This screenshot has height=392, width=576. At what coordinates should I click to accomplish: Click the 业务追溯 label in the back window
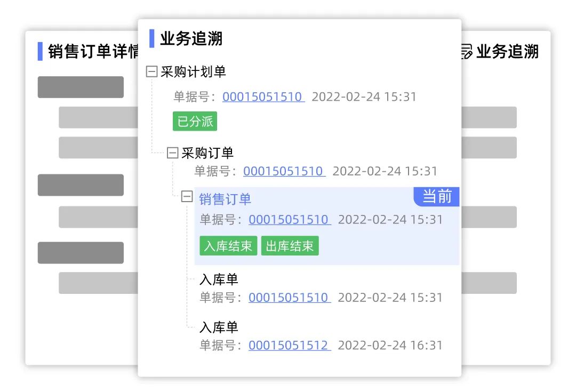tap(507, 51)
